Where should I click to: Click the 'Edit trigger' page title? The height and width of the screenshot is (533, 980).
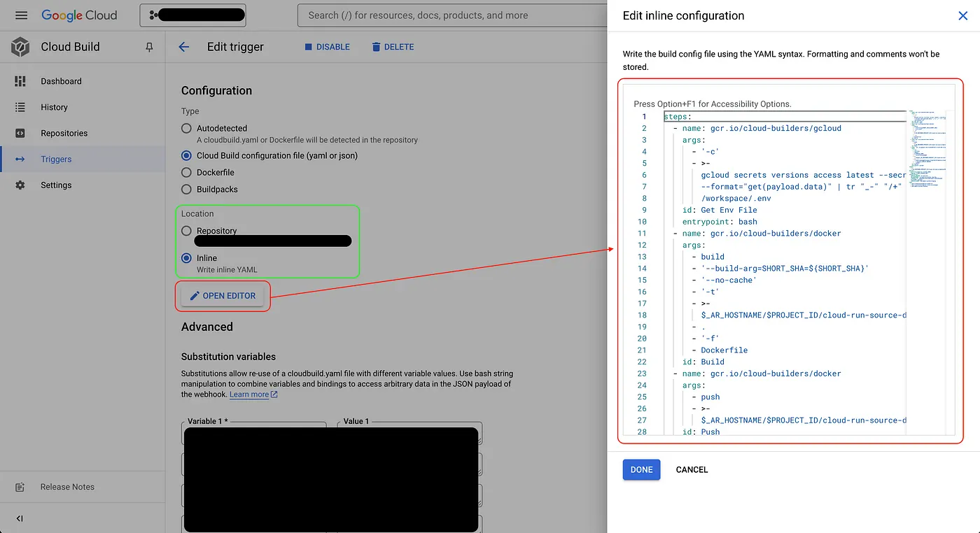click(235, 47)
